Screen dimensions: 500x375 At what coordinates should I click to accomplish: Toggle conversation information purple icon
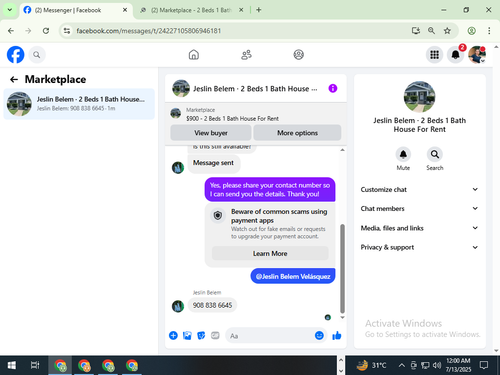333,88
